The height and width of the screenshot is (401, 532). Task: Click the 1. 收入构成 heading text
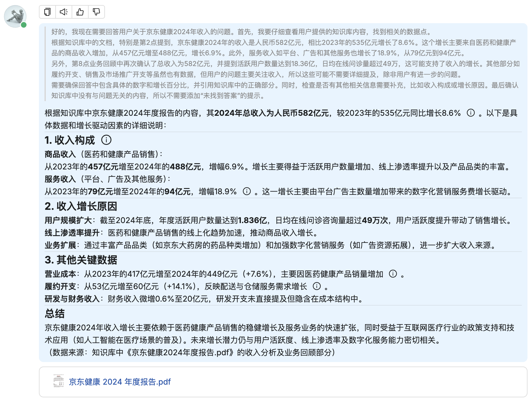coord(70,140)
